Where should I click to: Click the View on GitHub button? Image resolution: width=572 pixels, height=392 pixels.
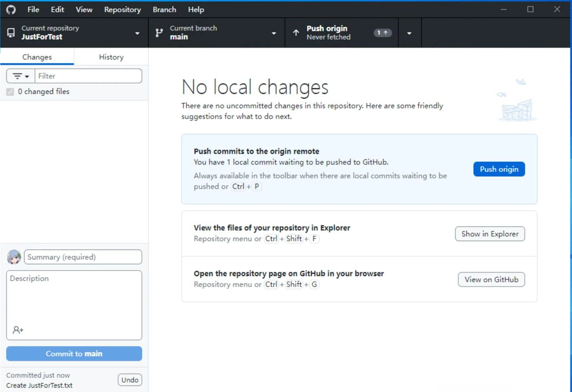click(x=491, y=279)
